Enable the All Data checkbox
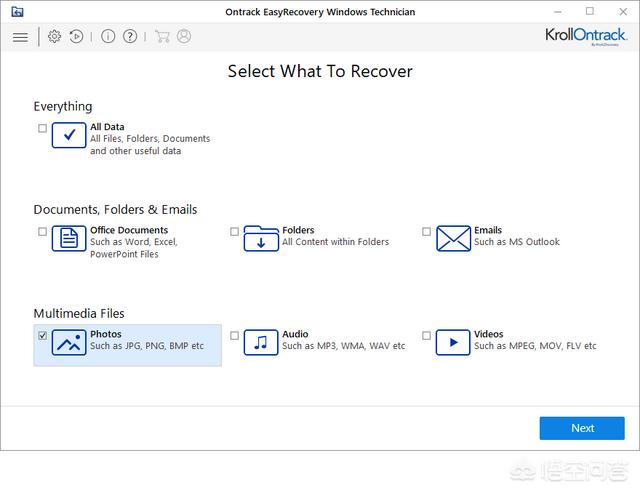 coord(42,128)
